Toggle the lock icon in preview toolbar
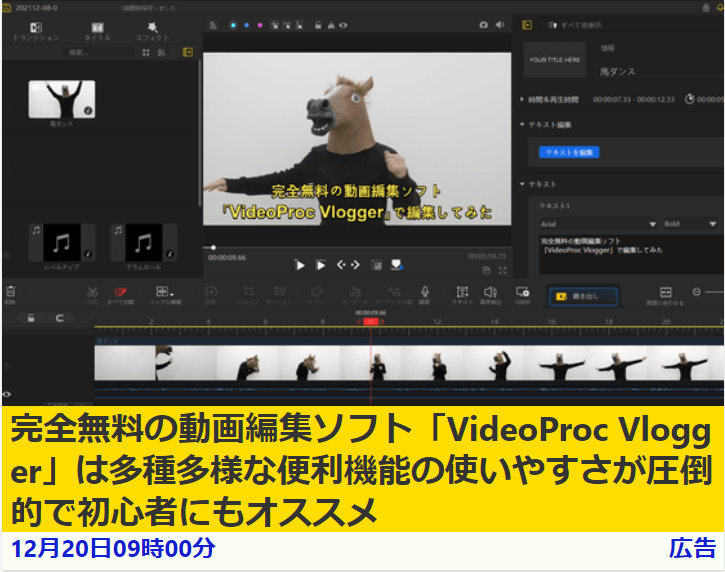The width and height of the screenshot is (725, 572). [318, 25]
